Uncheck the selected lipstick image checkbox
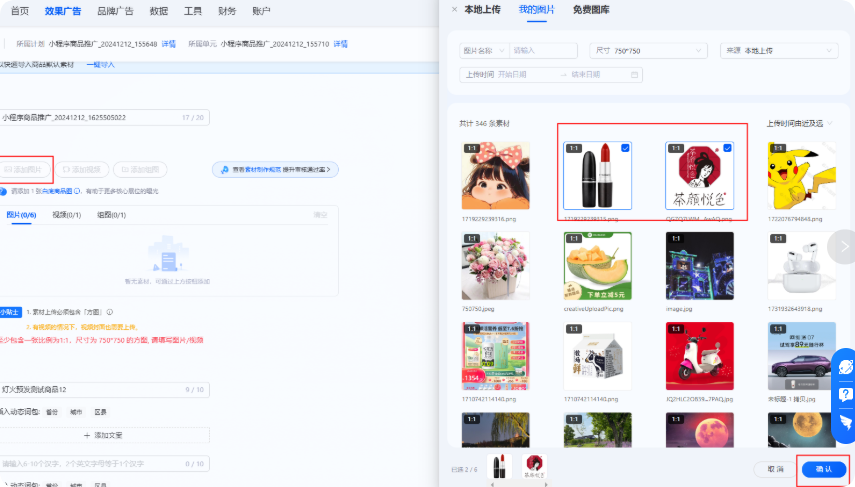855x487 pixels. [x=625, y=148]
